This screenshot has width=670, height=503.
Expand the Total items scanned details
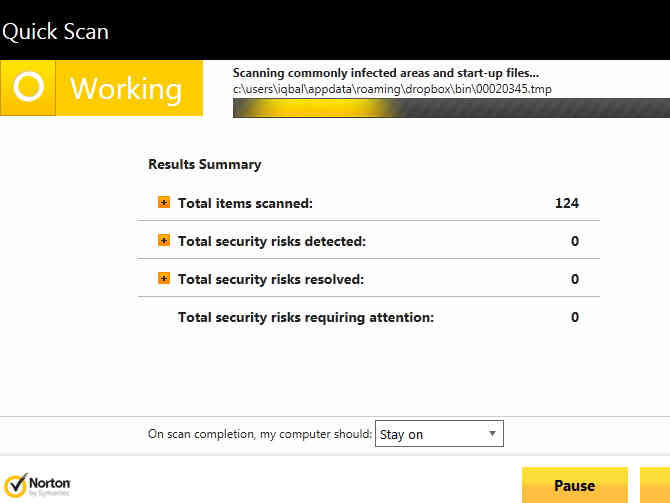pyautogui.click(x=164, y=203)
